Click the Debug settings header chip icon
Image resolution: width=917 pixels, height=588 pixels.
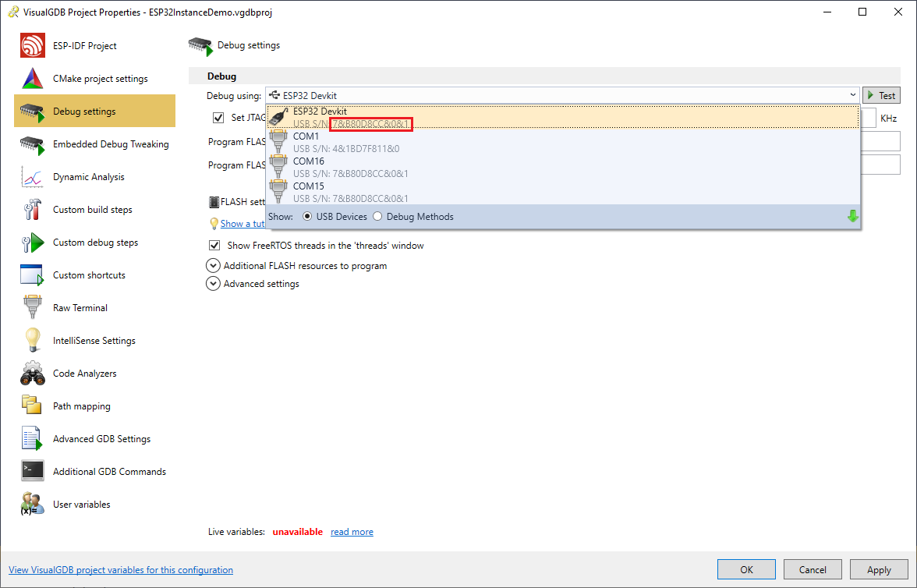200,46
